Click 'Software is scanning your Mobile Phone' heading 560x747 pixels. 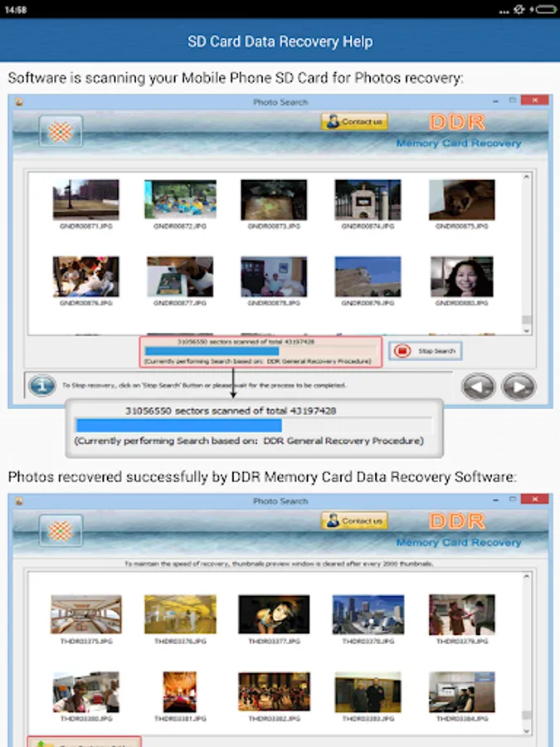click(x=236, y=78)
